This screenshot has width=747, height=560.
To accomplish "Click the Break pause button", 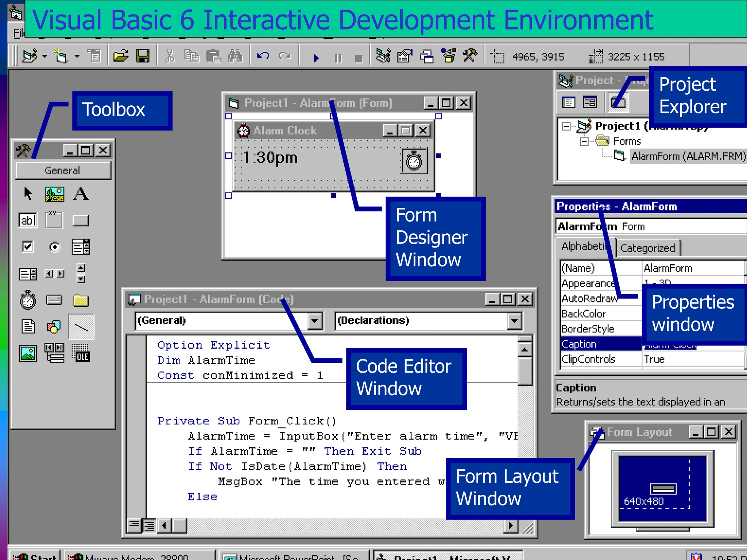I will coord(338,58).
